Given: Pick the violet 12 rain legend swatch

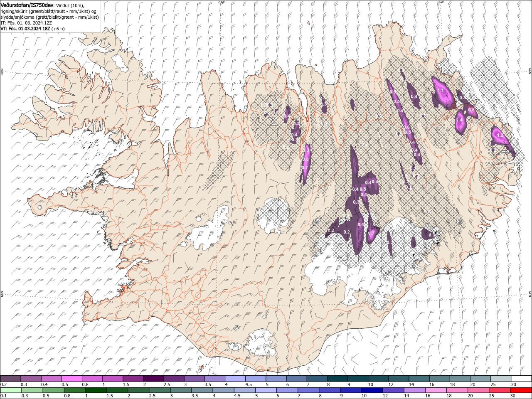Looking at the screenshot, I should coord(393,390).
